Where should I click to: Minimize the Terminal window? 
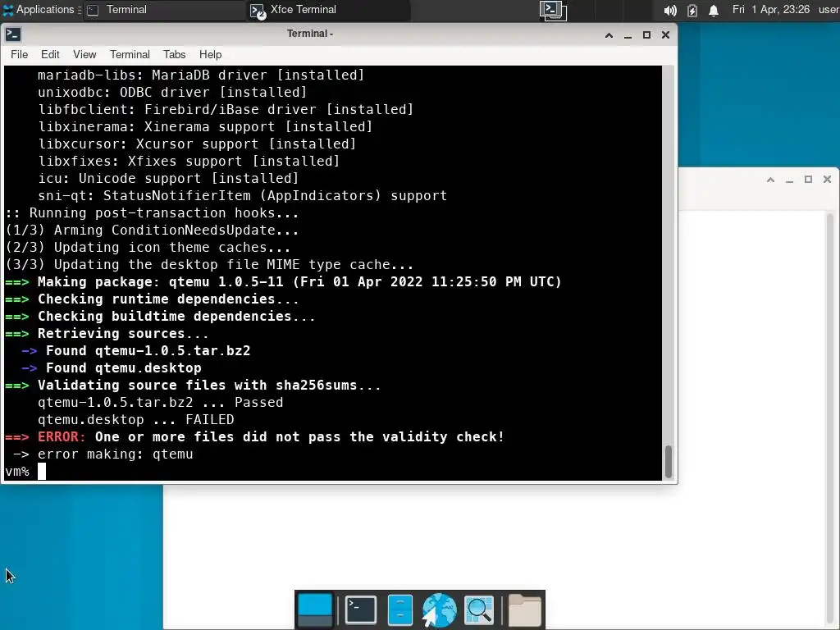pos(628,34)
